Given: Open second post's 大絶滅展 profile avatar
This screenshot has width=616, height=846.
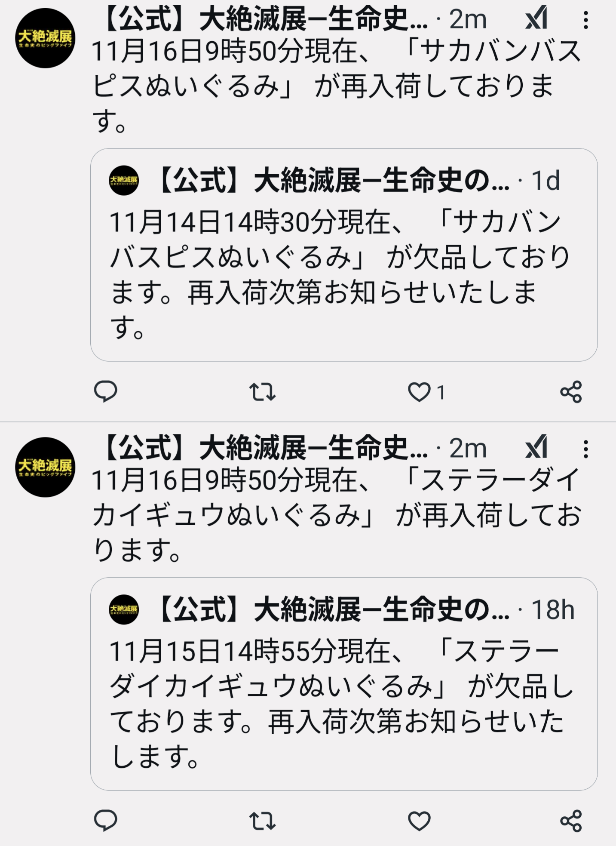Looking at the screenshot, I should tap(45, 467).
